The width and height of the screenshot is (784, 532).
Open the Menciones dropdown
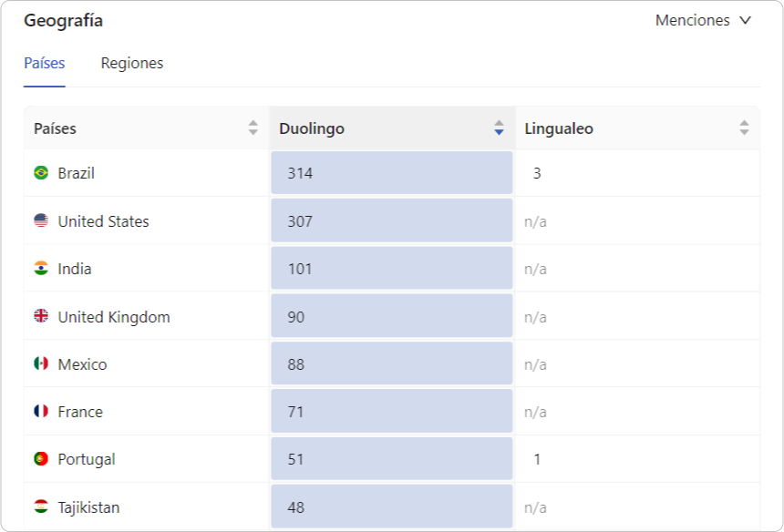coord(693,20)
